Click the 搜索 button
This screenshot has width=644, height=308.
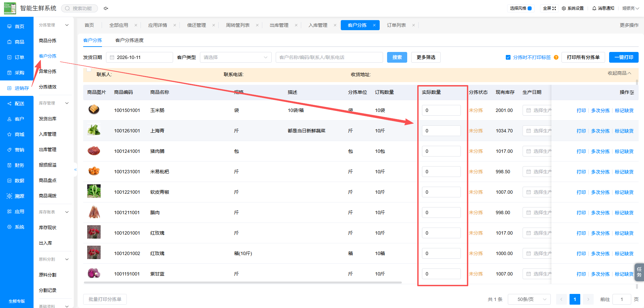397,57
